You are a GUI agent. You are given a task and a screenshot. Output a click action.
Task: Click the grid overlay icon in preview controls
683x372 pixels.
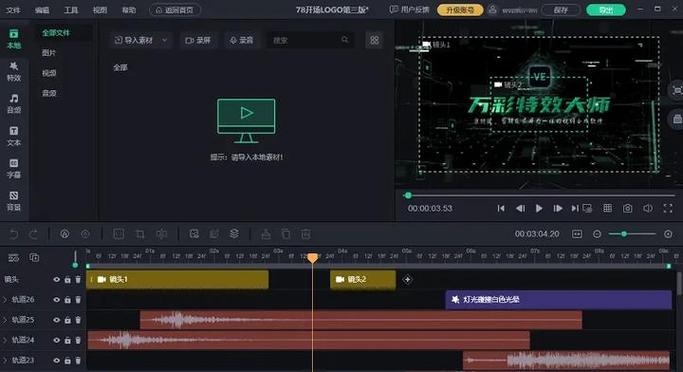(x=608, y=209)
